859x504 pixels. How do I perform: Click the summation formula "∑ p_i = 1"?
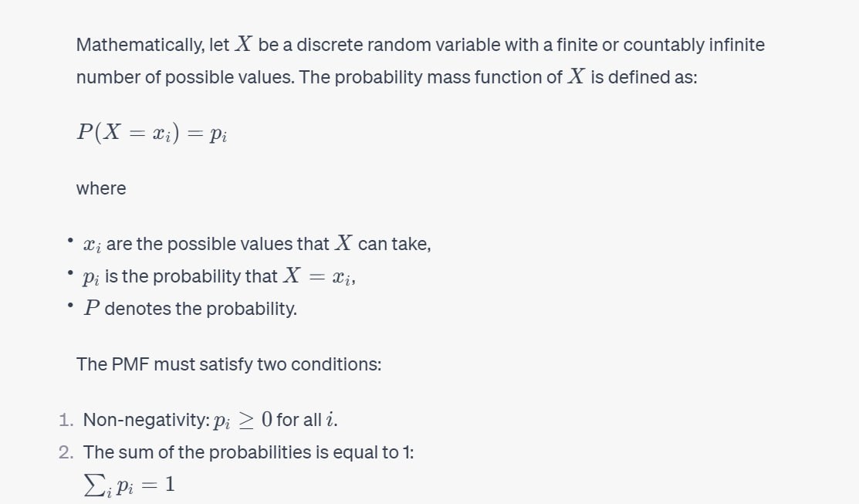pyautogui.click(x=129, y=486)
